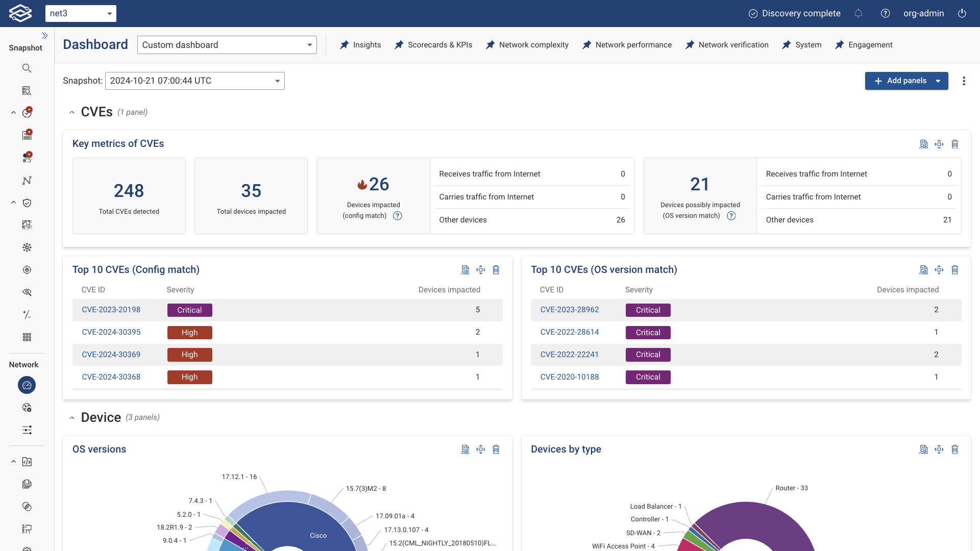Open the Network verification pinned dashboard
This screenshot has height=551, width=980.
pyautogui.click(x=727, y=45)
